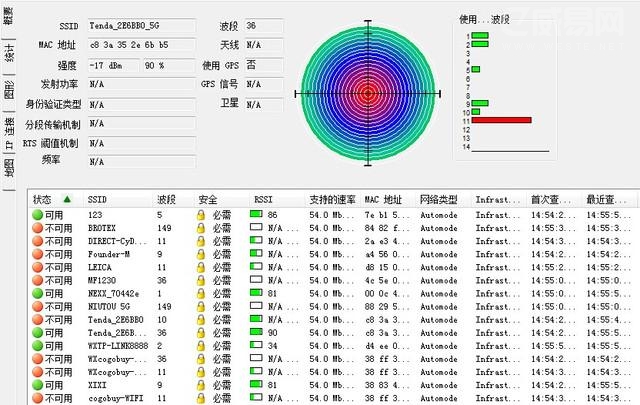This screenshot has width=640, height=405.
Task: Sort list by SSID column header
Action: point(98,199)
